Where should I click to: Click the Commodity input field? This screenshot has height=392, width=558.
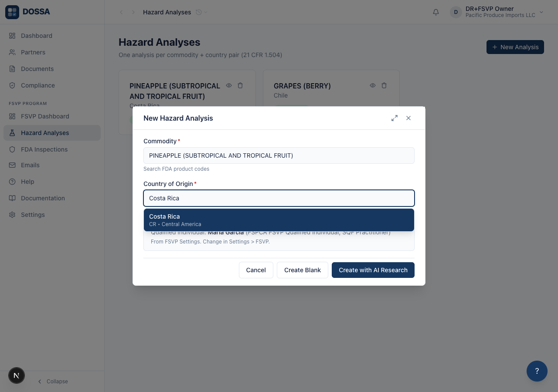pos(279,155)
